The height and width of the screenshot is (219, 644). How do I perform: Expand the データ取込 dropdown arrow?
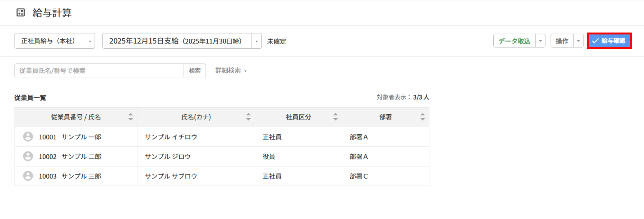540,41
